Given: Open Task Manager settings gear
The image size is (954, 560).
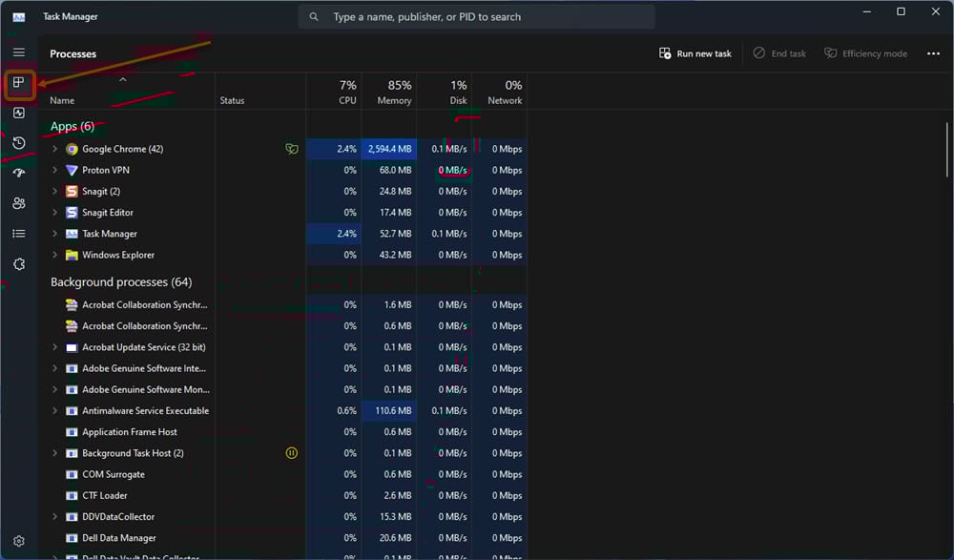Looking at the screenshot, I should [19, 541].
